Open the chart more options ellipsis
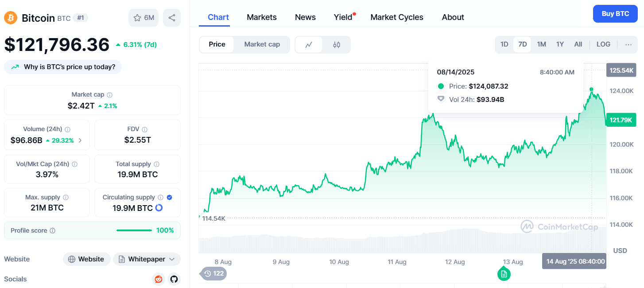 point(628,44)
